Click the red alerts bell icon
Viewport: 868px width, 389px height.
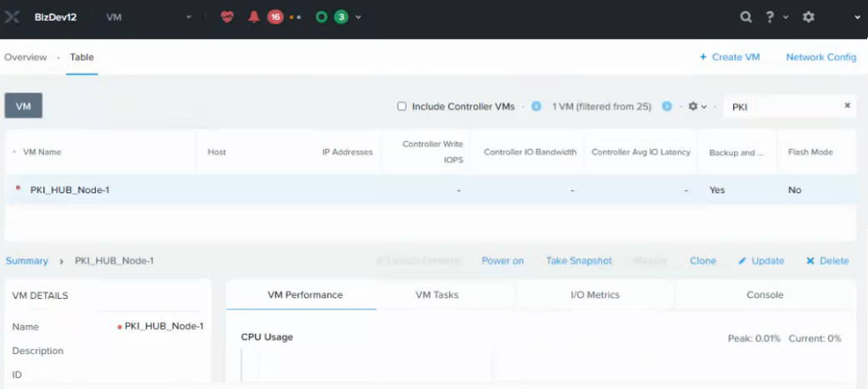pyautogui.click(x=254, y=17)
